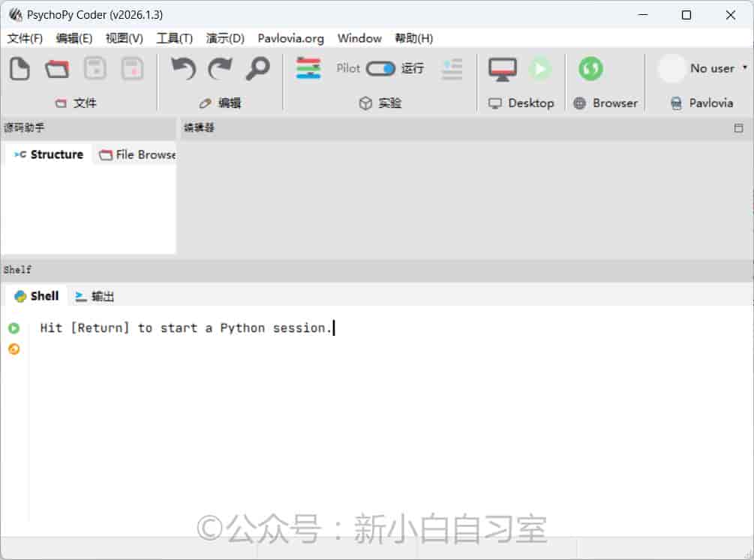Toggle the Pilot / 运行 mode switch

380,69
